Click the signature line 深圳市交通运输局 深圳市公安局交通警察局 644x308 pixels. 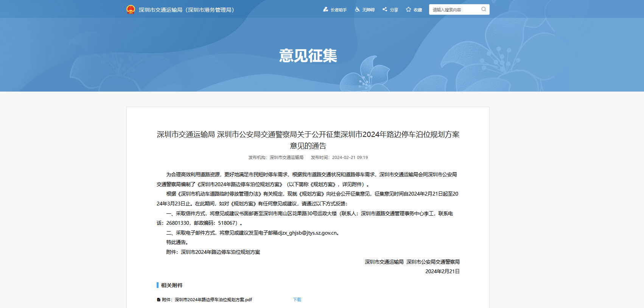pos(412,262)
